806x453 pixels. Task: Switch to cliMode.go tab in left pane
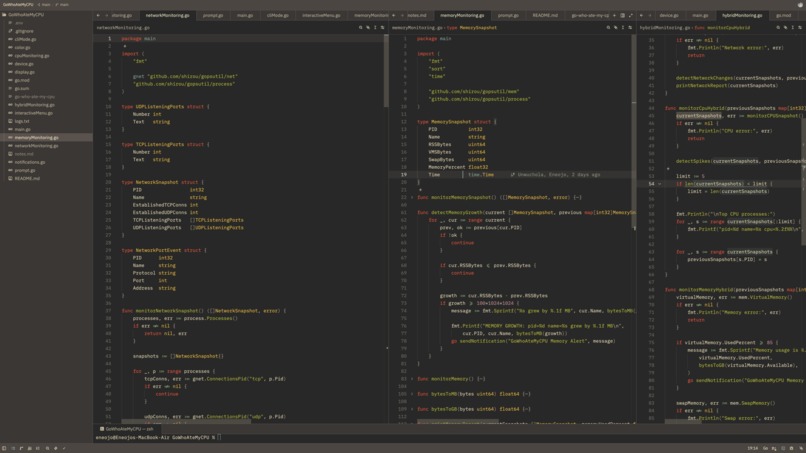pyautogui.click(x=278, y=15)
